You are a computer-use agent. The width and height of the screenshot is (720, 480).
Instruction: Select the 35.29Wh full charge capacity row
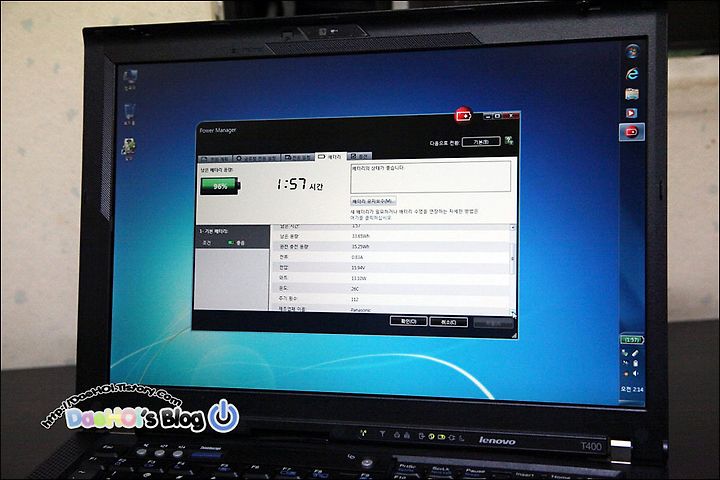[x=391, y=247]
